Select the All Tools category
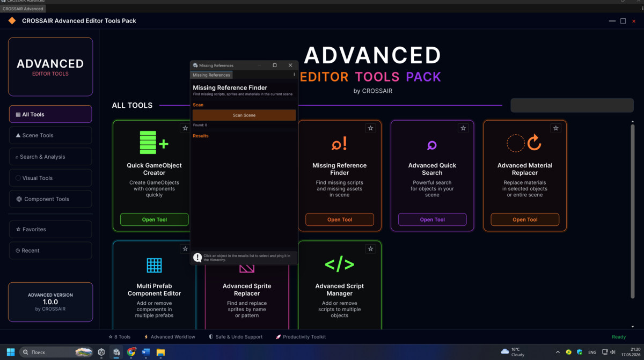Image resolution: width=644 pixels, height=360 pixels. point(50,114)
